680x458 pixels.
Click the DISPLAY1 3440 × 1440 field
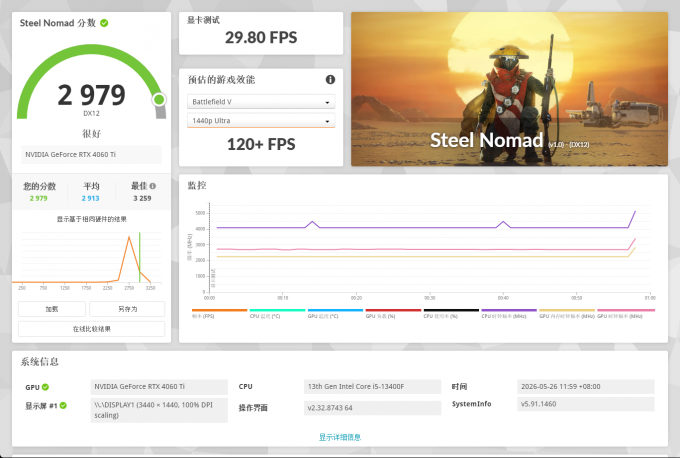click(159, 410)
